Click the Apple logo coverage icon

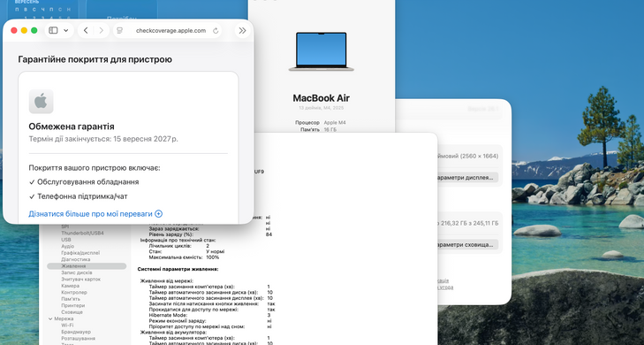point(41,101)
